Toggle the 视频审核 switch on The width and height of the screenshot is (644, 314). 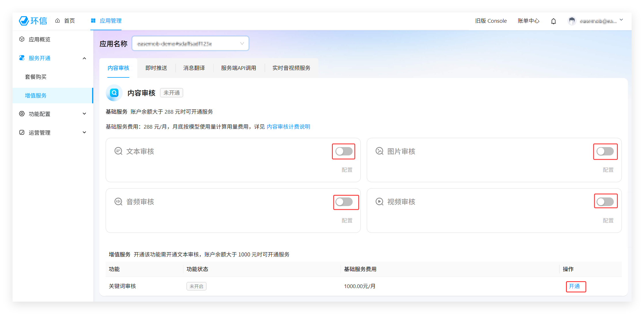(x=605, y=202)
